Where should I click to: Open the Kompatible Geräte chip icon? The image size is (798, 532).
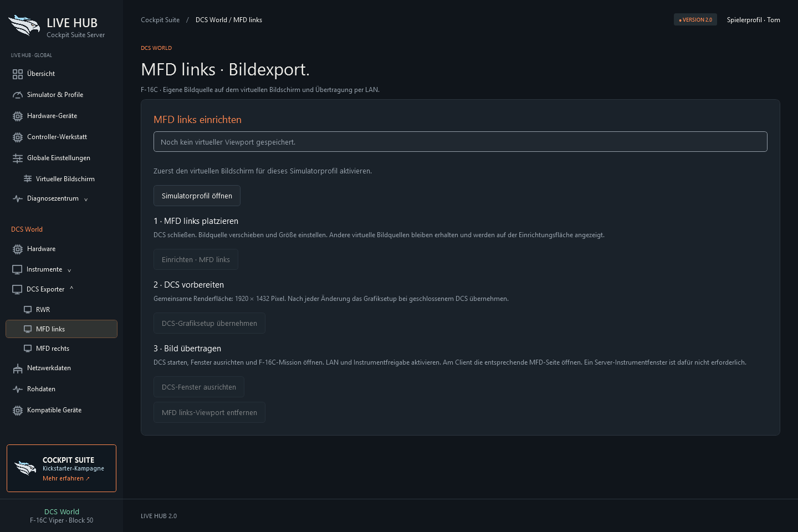point(18,410)
